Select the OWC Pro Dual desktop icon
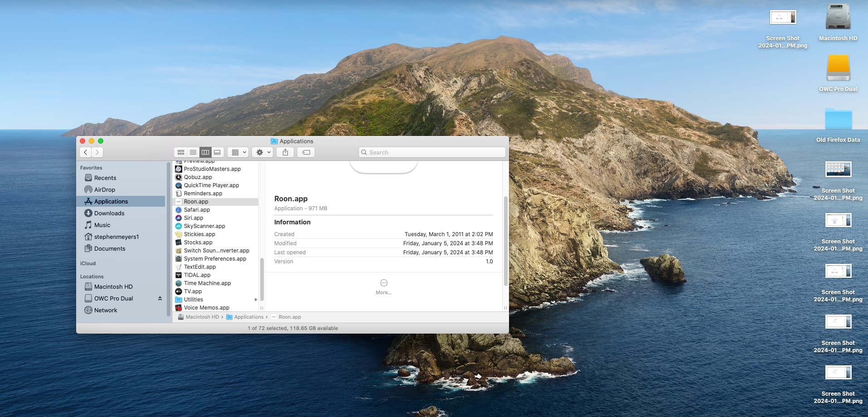868x417 pixels. (x=838, y=68)
